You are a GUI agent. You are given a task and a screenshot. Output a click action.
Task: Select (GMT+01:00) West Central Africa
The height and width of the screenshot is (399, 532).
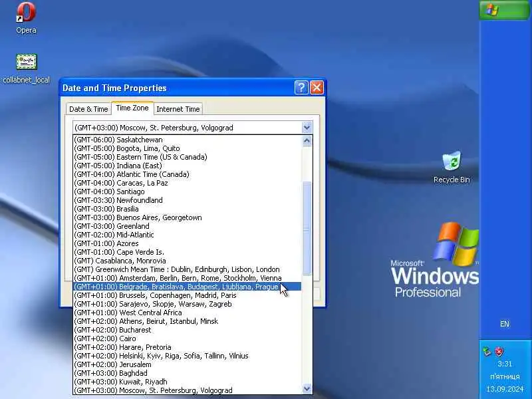[188, 313]
